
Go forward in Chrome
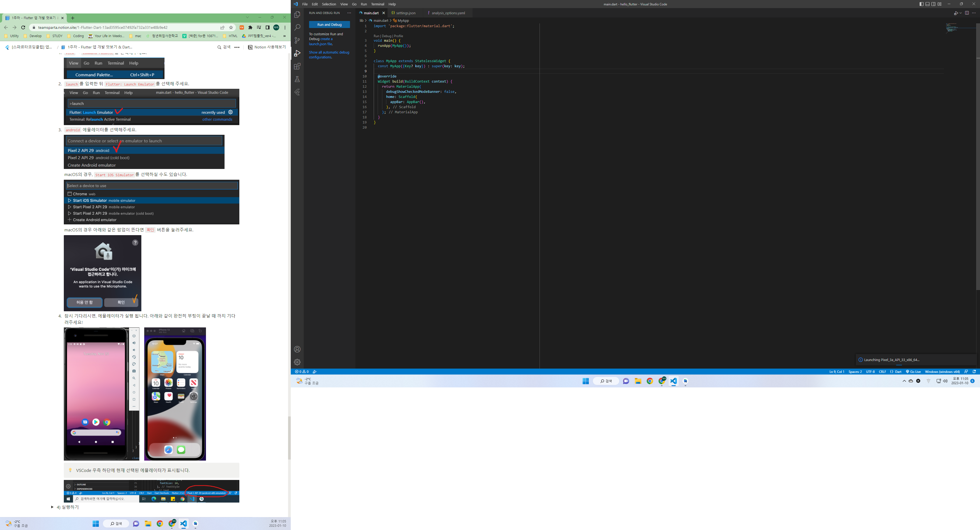pos(15,27)
